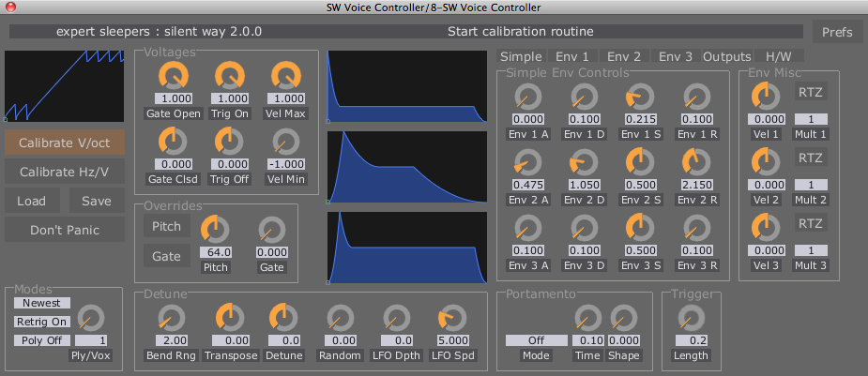Click the Detune knob

(283, 317)
